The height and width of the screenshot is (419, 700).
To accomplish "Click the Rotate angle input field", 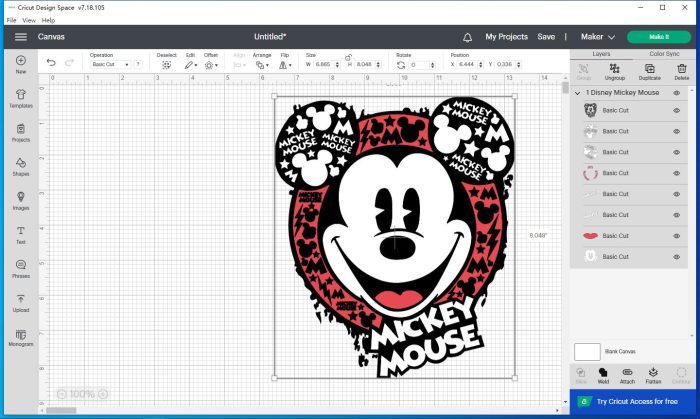I will pos(422,65).
